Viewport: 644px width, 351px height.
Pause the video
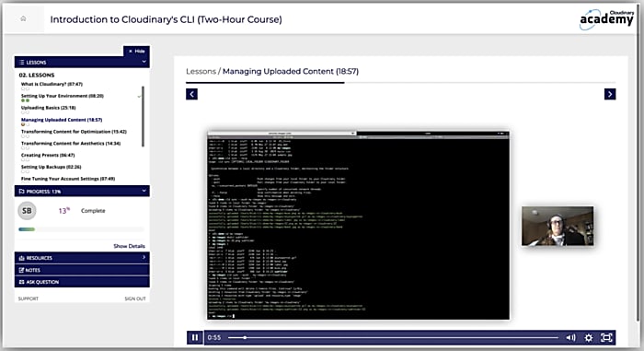click(195, 337)
